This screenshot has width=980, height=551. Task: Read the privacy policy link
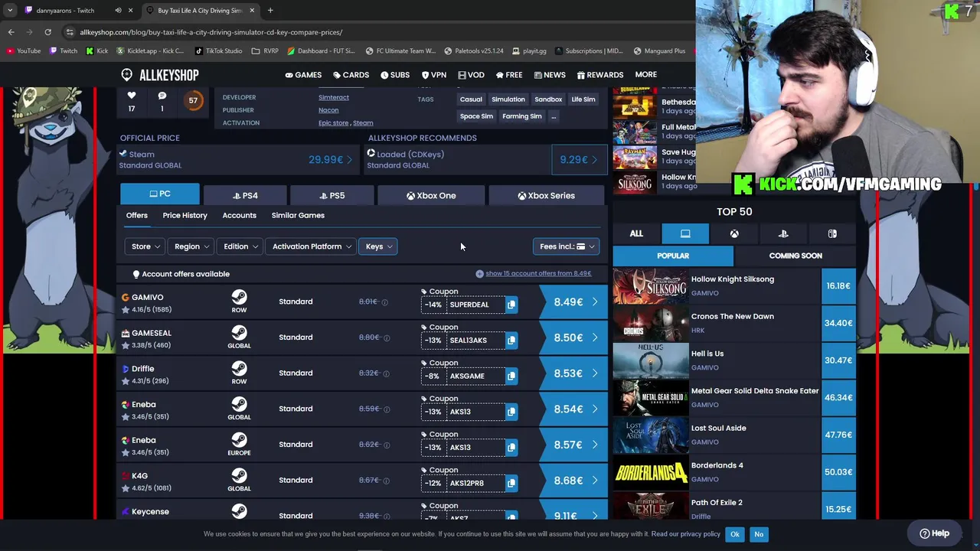tap(685, 534)
